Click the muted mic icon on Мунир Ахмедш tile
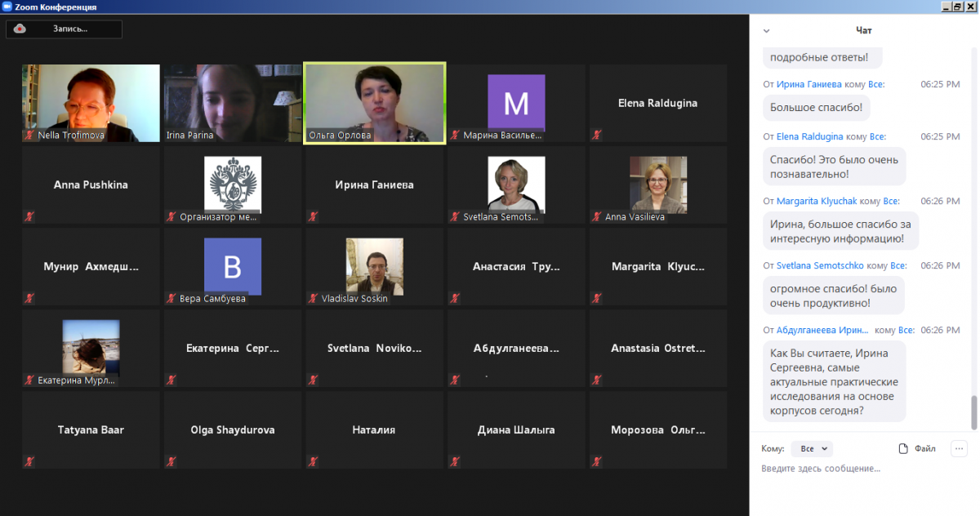 click(30, 299)
